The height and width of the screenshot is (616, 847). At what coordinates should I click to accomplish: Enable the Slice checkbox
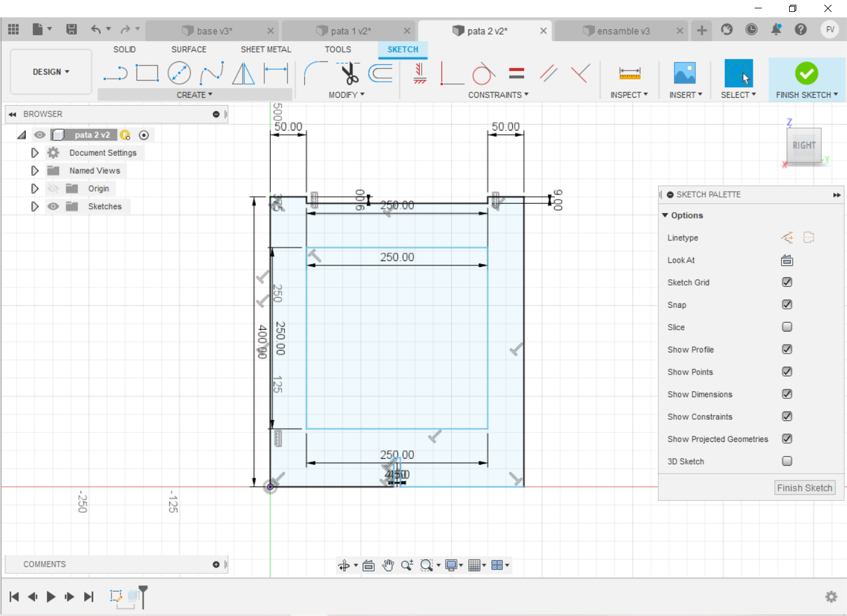787,327
